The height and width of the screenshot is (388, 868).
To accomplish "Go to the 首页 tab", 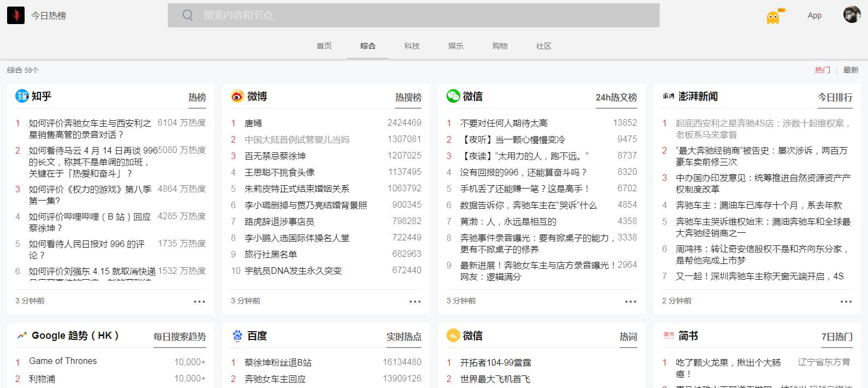I will click(324, 46).
